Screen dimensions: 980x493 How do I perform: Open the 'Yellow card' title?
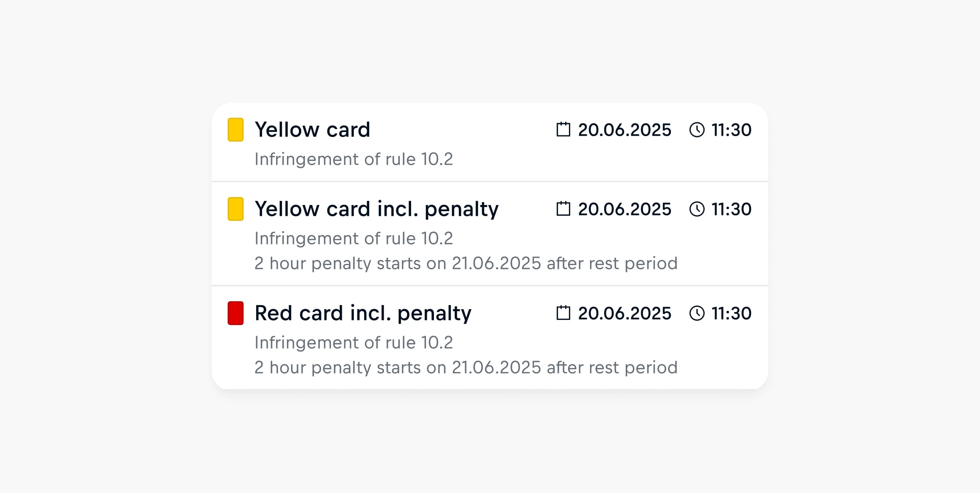pyautogui.click(x=312, y=130)
